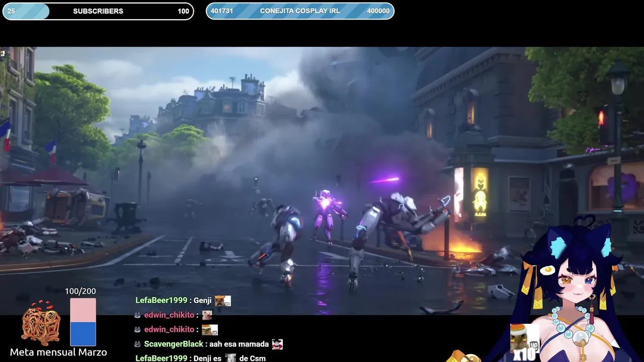Click the badge icon beside second edwin_chikito
Image resolution: width=644 pixels, height=362 pixels.
[137, 330]
